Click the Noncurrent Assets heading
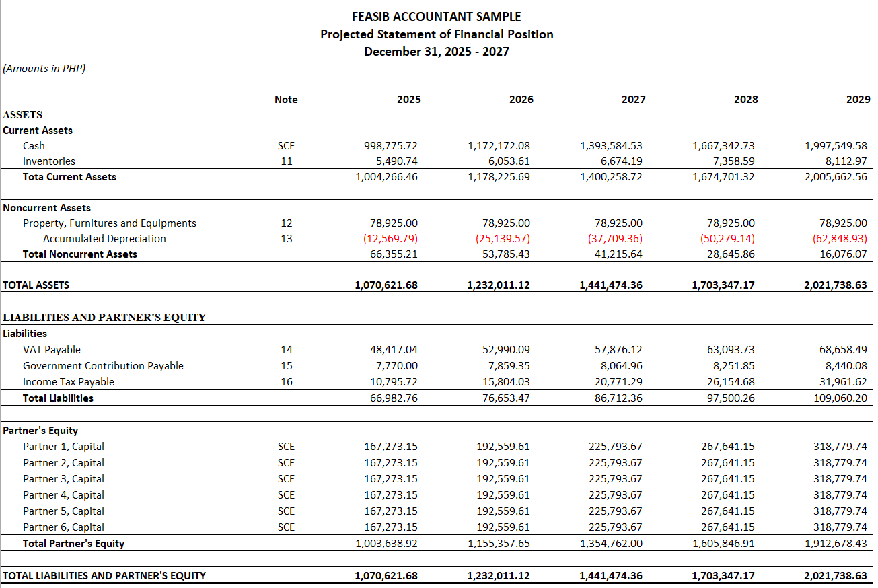The height and width of the screenshot is (588, 878). pos(46,208)
